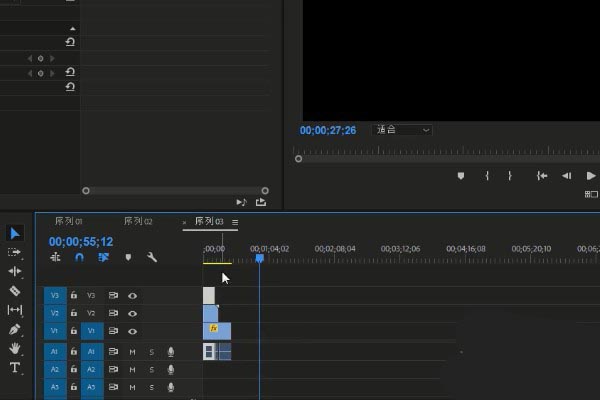Click the timeline playhead marker
The image size is (600, 400).
pos(259,258)
